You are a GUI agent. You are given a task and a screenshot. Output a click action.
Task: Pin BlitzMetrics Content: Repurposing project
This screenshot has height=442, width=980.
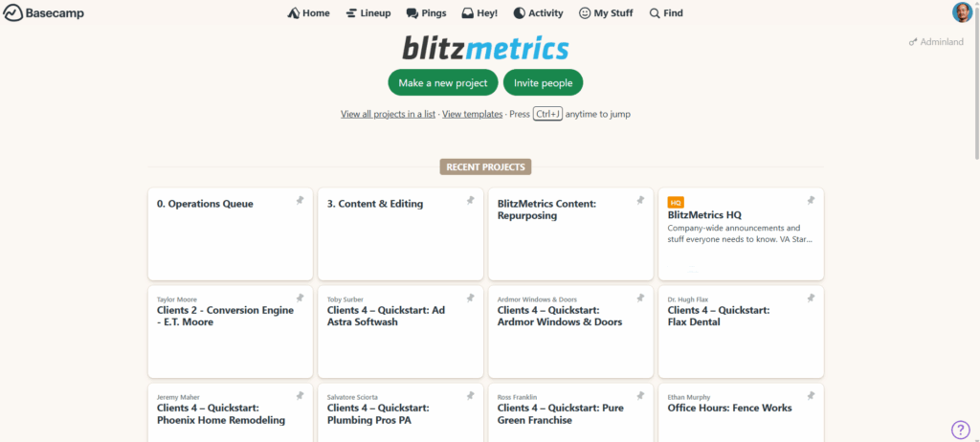pyautogui.click(x=640, y=201)
